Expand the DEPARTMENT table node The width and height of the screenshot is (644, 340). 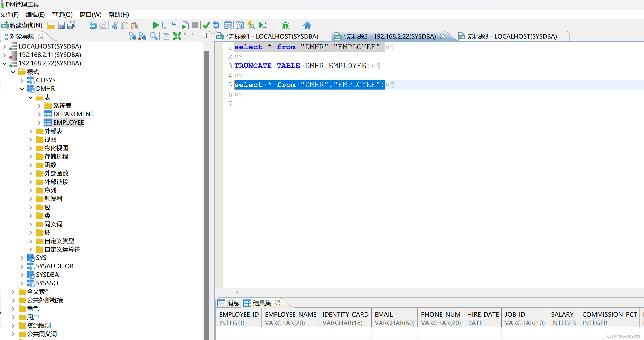click(x=39, y=114)
